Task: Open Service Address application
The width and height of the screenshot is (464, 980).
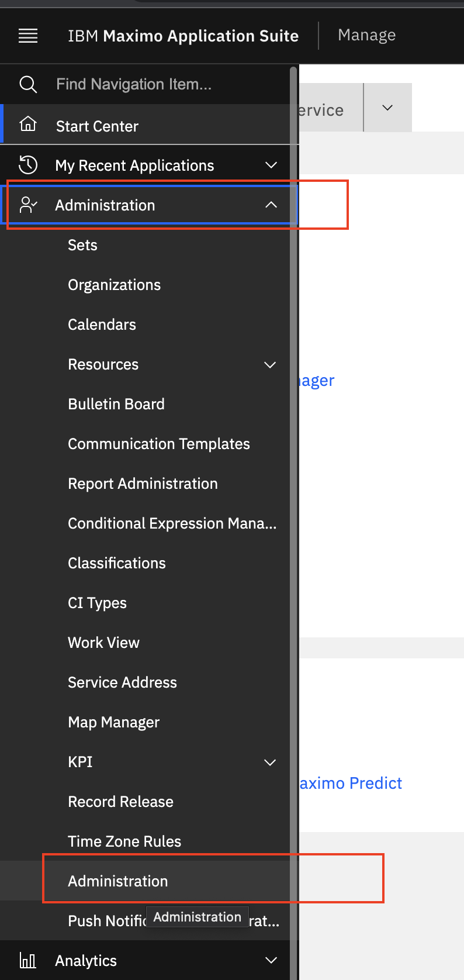Action: coord(122,682)
